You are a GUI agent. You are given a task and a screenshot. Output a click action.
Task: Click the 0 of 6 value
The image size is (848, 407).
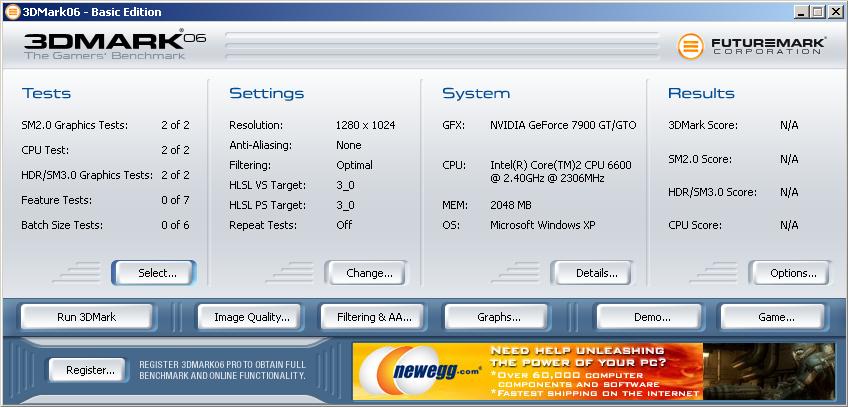[x=175, y=225]
